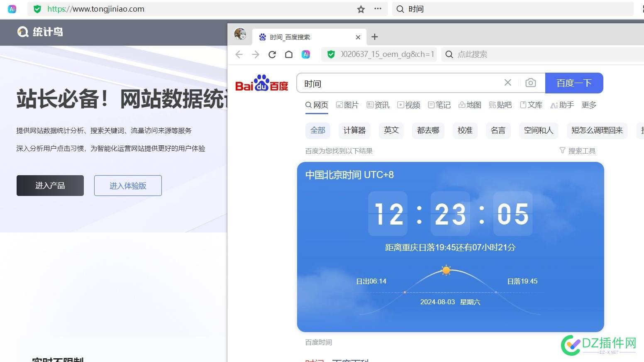Go forward in the front browser

coord(256,54)
